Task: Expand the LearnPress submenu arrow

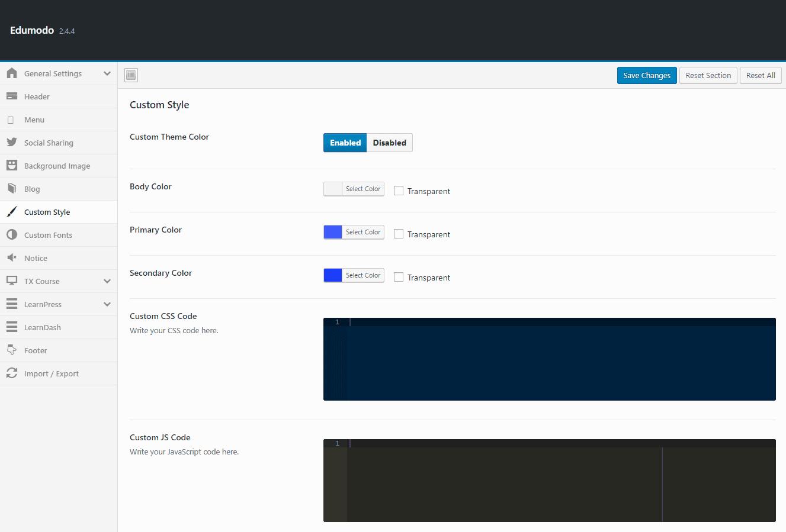Action: coord(107,304)
